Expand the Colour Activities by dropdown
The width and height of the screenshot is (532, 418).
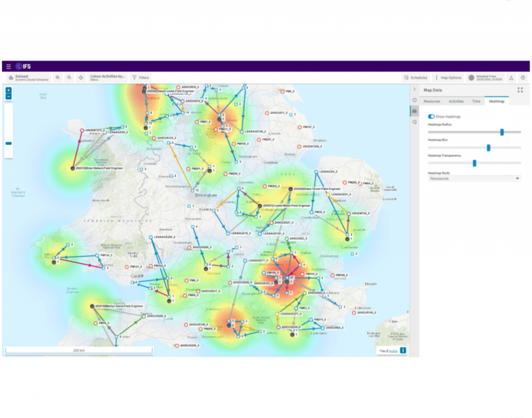tap(108, 77)
